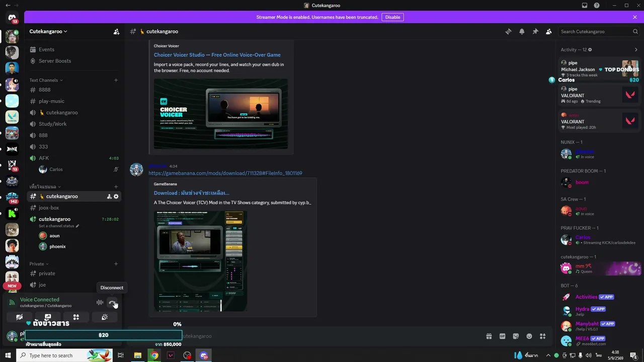Set a channel status link
Image resolution: width=644 pixels, height=362 pixels.
(59, 226)
